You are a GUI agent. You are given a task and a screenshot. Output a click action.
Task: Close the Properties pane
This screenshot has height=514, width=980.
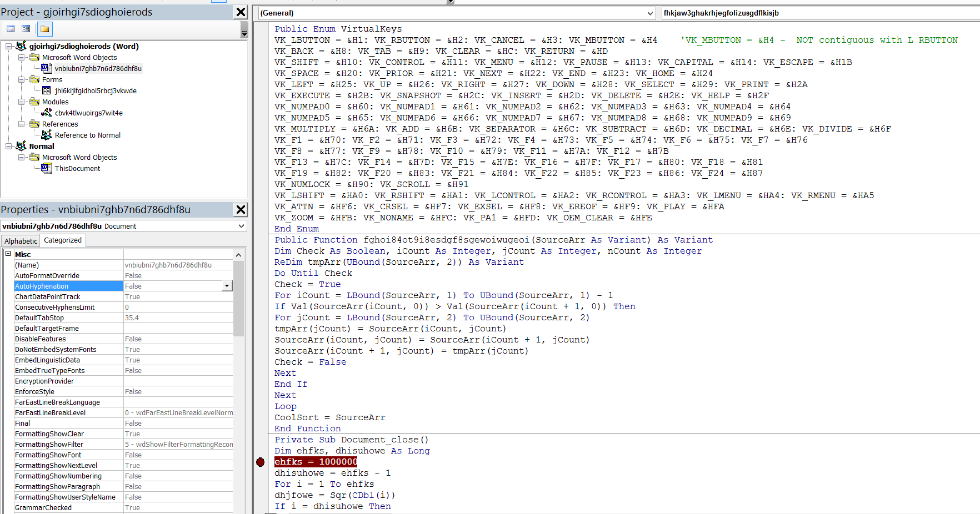tap(241, 209)
